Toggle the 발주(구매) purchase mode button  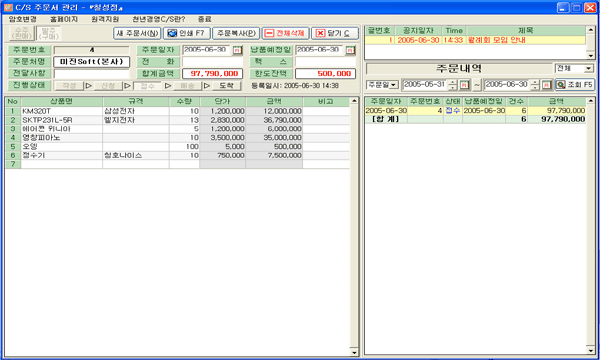tap(49, 33)
